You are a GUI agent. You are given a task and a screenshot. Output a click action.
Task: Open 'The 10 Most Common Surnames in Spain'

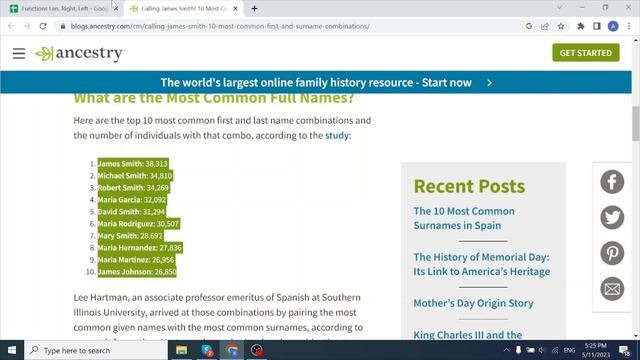coord(464,218)
